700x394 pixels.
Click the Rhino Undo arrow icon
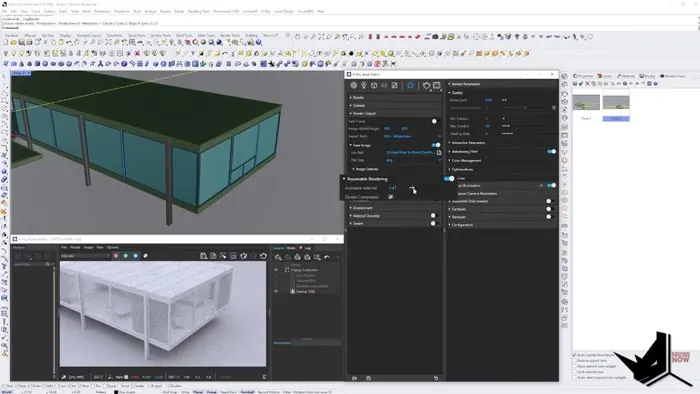coord(69,42)
